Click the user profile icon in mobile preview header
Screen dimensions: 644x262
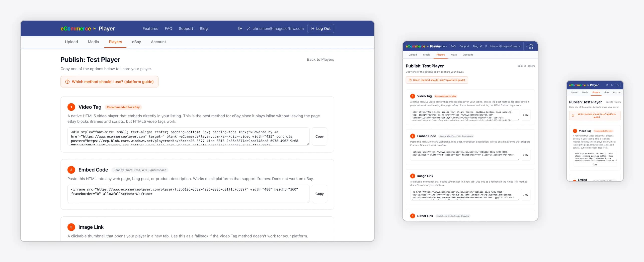click(x=612, y=85)
